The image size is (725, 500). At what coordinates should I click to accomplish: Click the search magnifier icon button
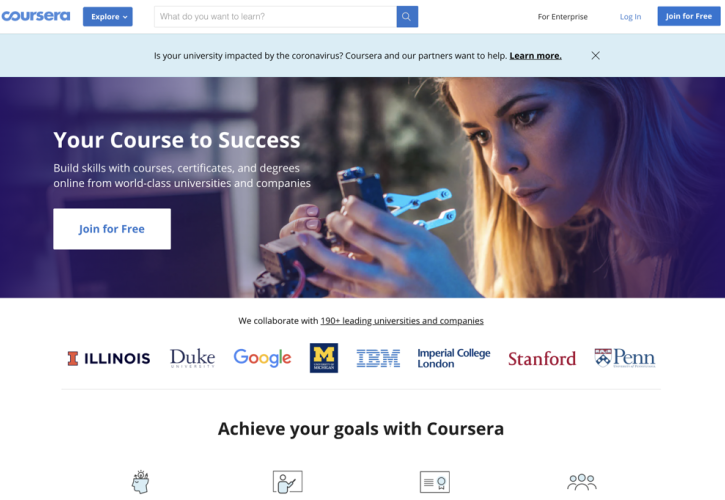[407, 17]
